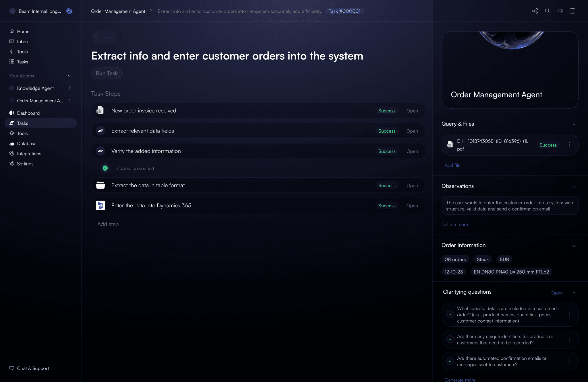Toggle the checkmark on automated confirmation emails question
This screenshot has height=382, width=588.
click(x=450, y=361)
